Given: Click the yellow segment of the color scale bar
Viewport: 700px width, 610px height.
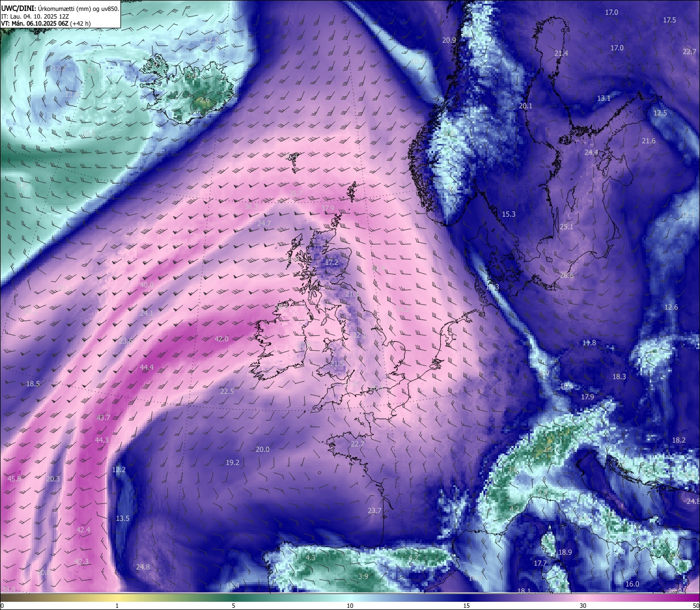Looking at the screenshot, I should [x=117, y=597].
